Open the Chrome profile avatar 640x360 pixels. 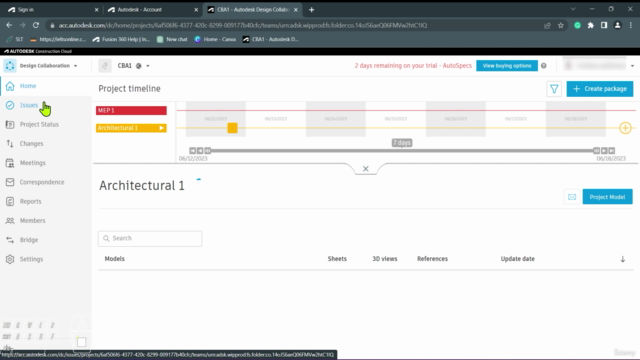618,25
